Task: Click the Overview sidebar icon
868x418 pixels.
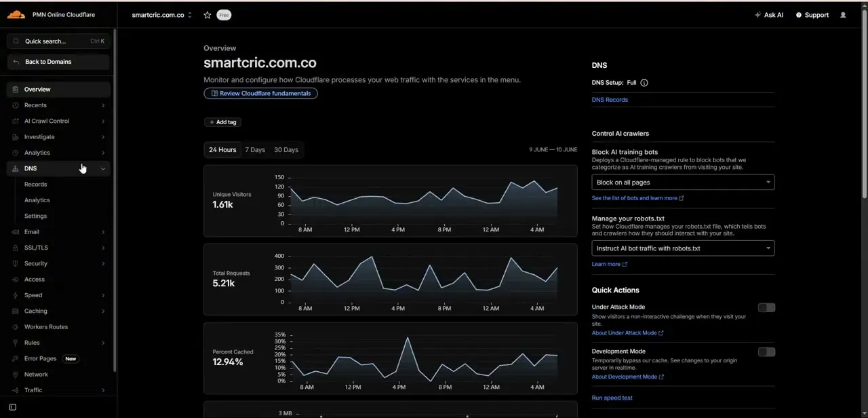Action: (16, 90)
